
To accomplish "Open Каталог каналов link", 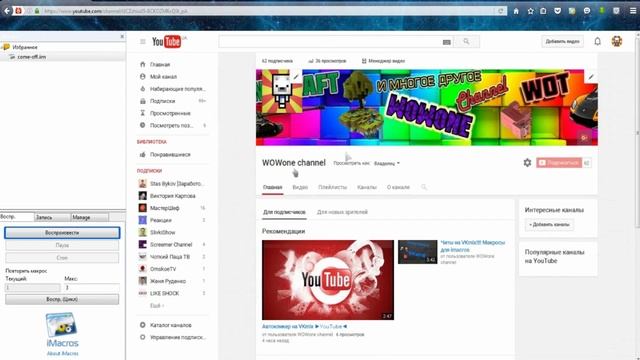I will [x=170, y=325].
